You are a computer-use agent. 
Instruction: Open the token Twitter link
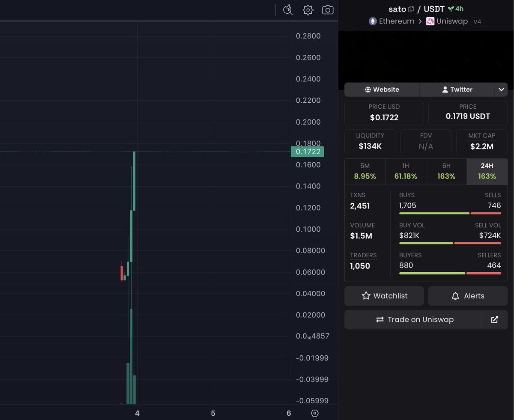[457, 89]
